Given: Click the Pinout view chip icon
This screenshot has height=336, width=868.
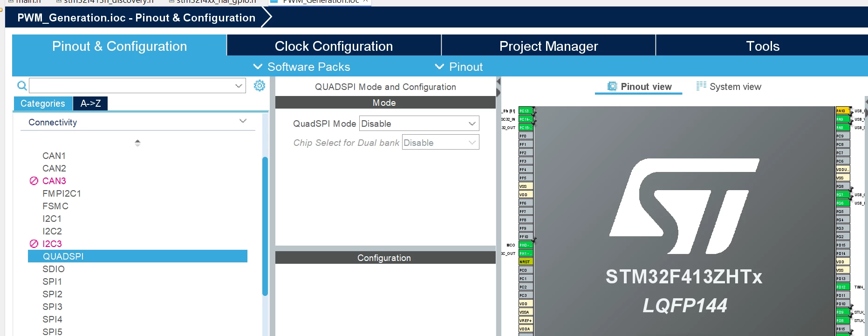Looking at the screenshot, I should pyautogui.click(x=612, y=87).
